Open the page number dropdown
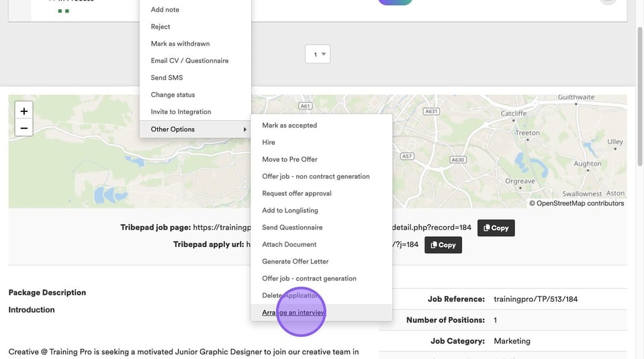The image size is (644, 359). [317, 54]
